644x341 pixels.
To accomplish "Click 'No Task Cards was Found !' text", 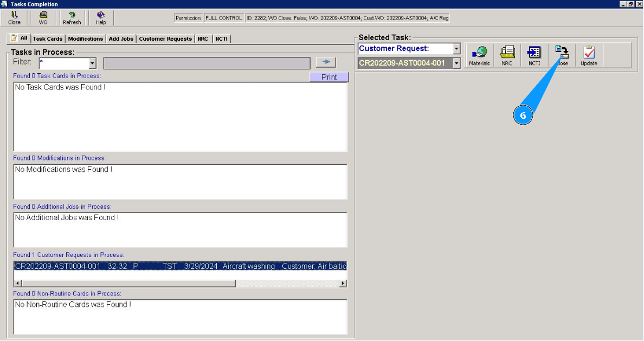I will point(60,87).
